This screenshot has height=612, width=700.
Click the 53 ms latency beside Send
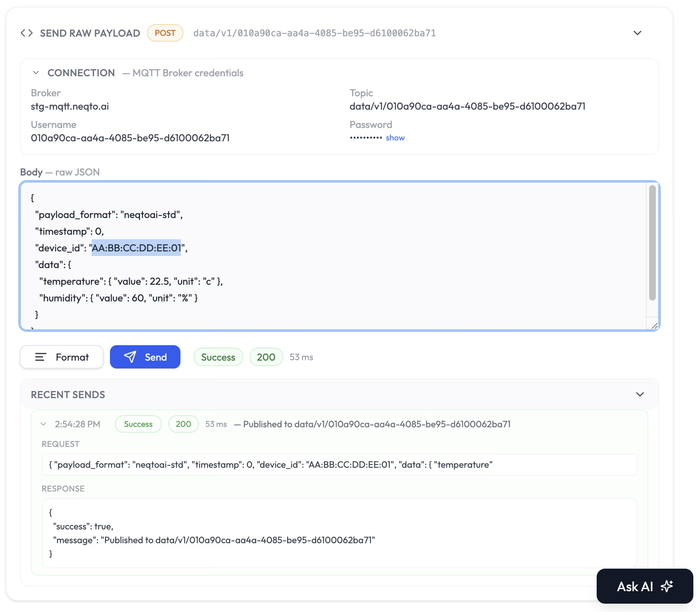pos(301,357)
